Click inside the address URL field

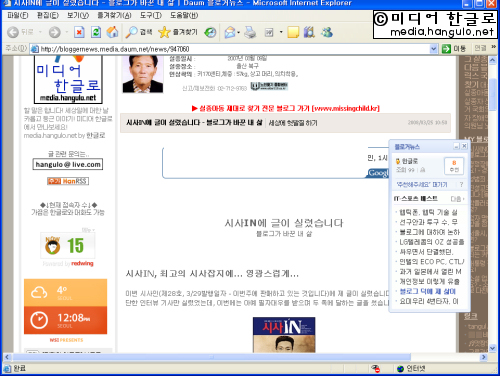(x=233, y=49)
